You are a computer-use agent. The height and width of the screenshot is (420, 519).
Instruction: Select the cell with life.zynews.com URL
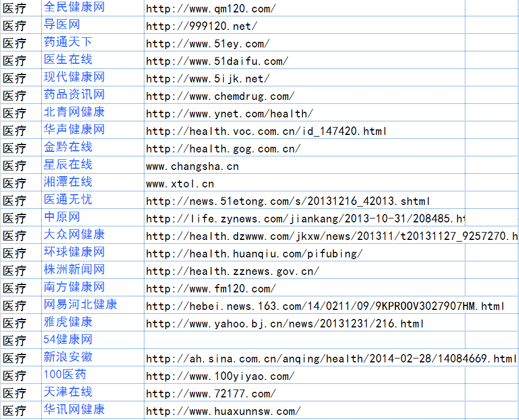pyautogui.click(x=305, y=218)
